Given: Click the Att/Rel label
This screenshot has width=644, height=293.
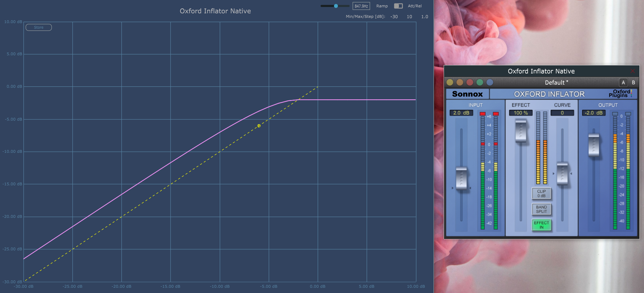Looking at the screenshot, I should (415, 6).
